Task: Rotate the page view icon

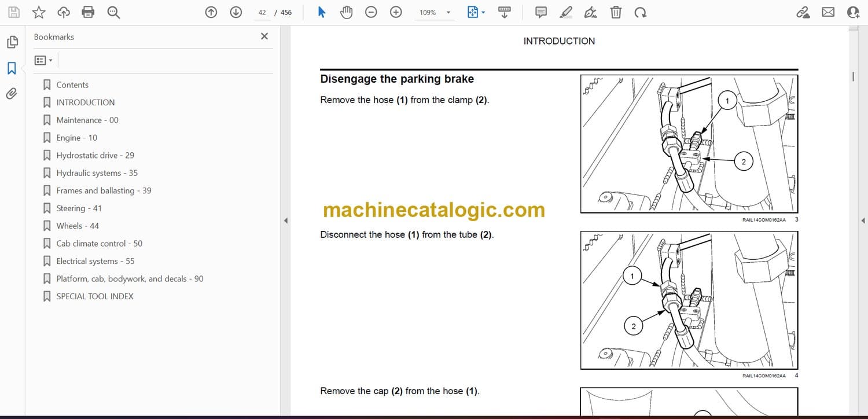Action: 640,12
